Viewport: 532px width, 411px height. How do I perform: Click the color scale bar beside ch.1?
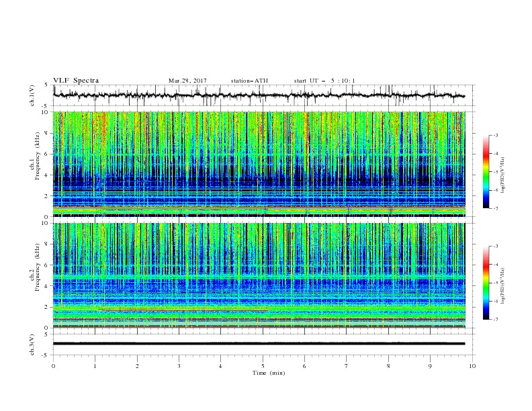486,172
